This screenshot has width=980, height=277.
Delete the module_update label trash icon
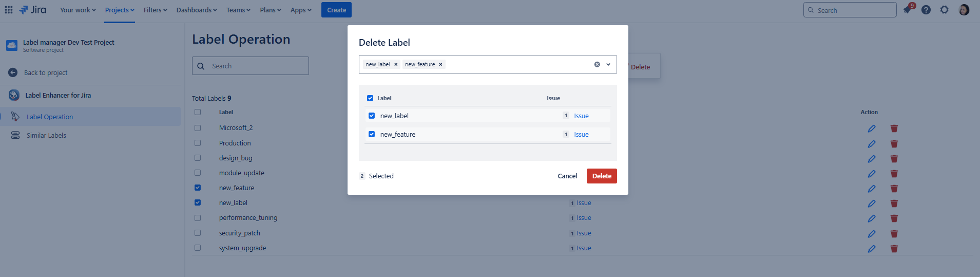(x=894, y=174)
